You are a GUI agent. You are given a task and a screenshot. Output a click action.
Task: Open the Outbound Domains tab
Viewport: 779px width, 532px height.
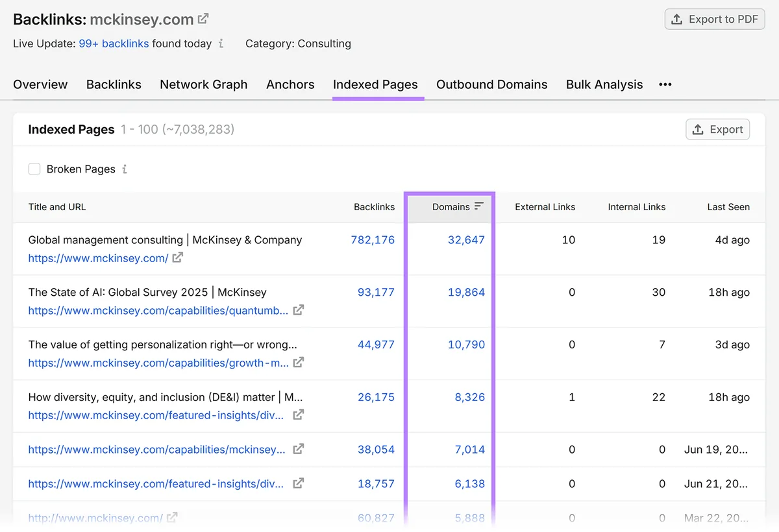tap(492, 84)
